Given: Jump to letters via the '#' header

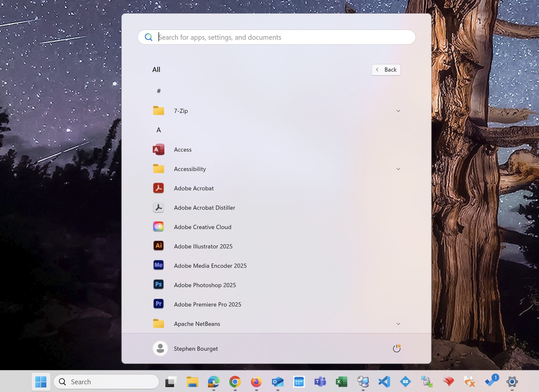Looking at the screenshot, I should (159, 91).
